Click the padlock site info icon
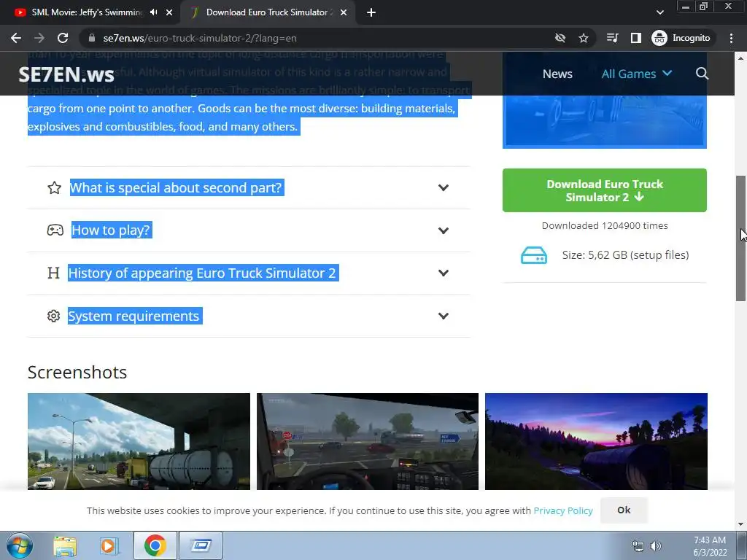 pos(92,38)
